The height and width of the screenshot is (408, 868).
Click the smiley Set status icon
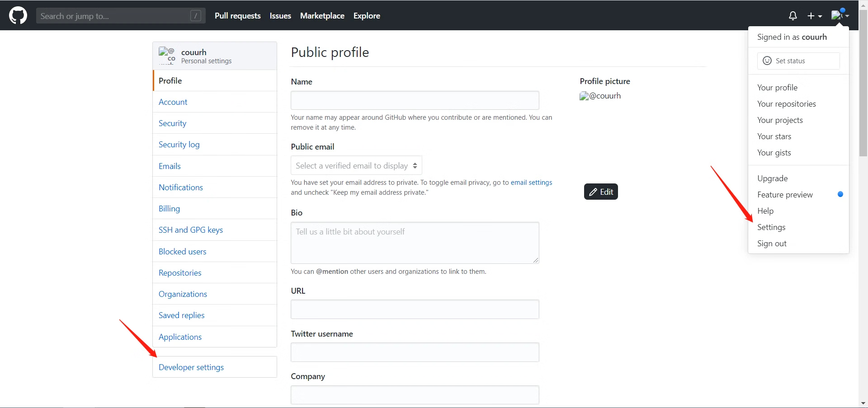pos(767,61)
